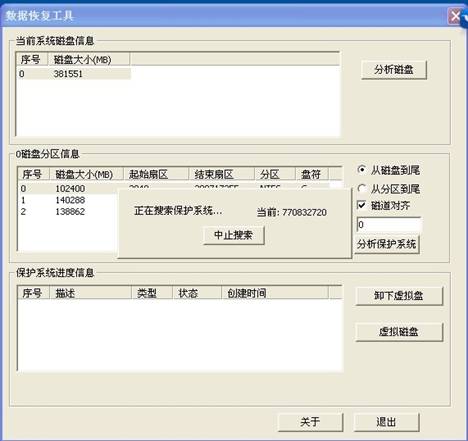
Task: Select partition row 1 sized 140288
Action: [67, 200]
